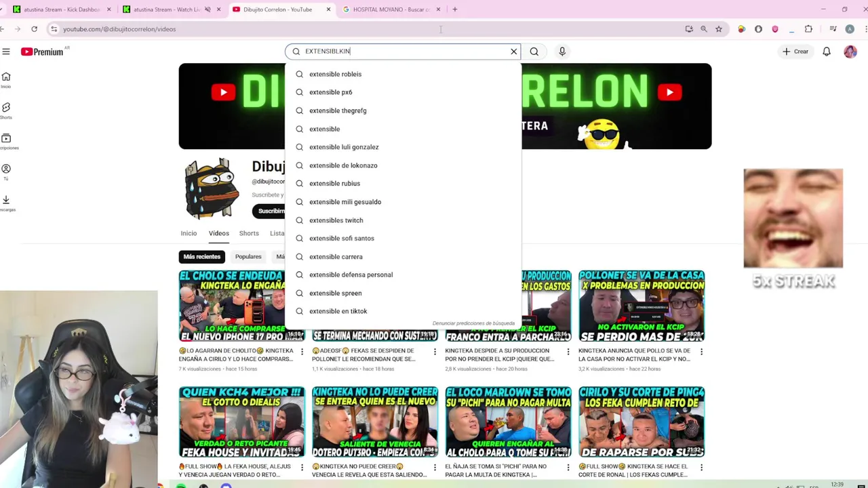Select suggestion extensible en tiktok
868x488 pixels.
pos(403,312)
